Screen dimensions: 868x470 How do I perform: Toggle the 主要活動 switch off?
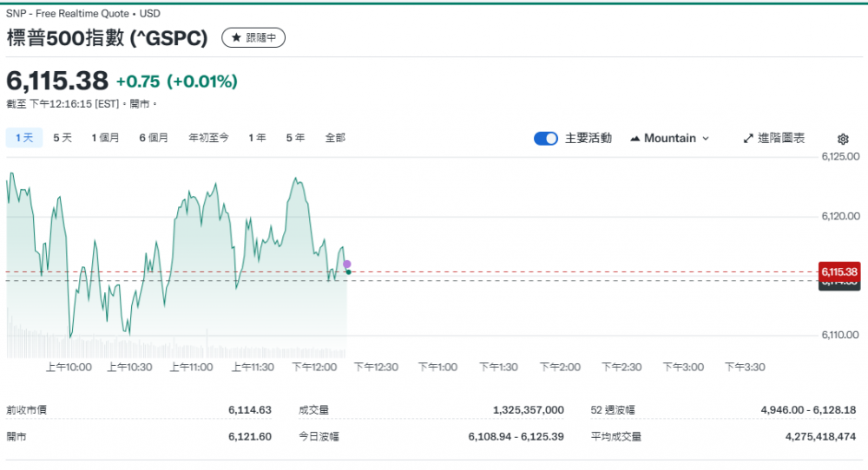pyautogui.click(x=545, y=139)
